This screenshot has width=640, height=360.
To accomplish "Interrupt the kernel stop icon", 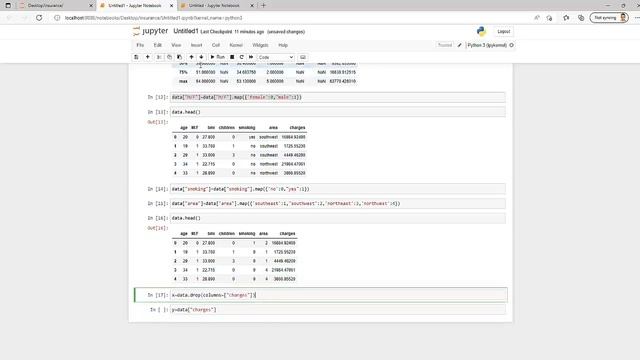I will [232, 57].
